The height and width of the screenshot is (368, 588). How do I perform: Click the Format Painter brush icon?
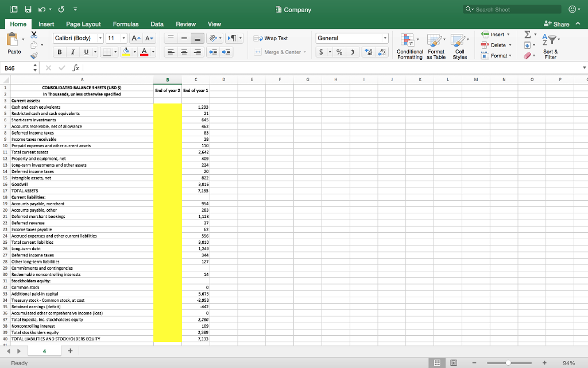tap(34, 56)
